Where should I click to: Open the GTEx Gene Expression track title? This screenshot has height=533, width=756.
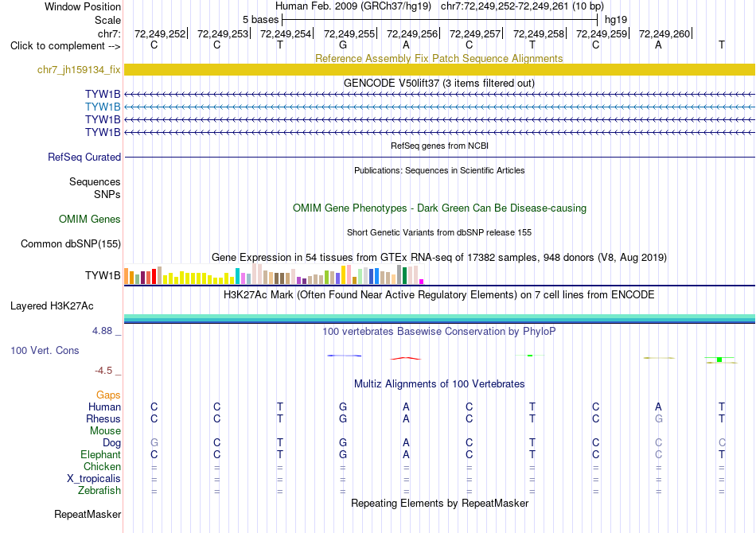[439, 257]
